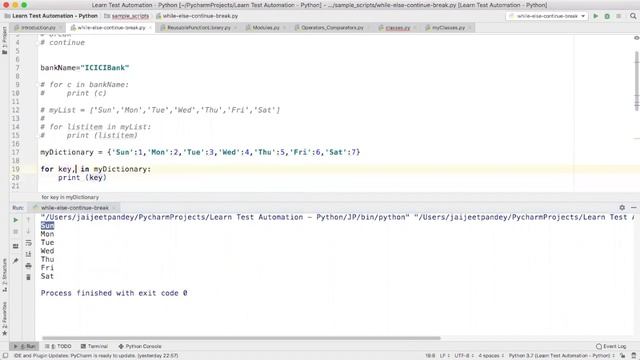The image size is (640, 360).
Task: Open the 4 spaces indent settings
Action: click(x=491, y=356)
